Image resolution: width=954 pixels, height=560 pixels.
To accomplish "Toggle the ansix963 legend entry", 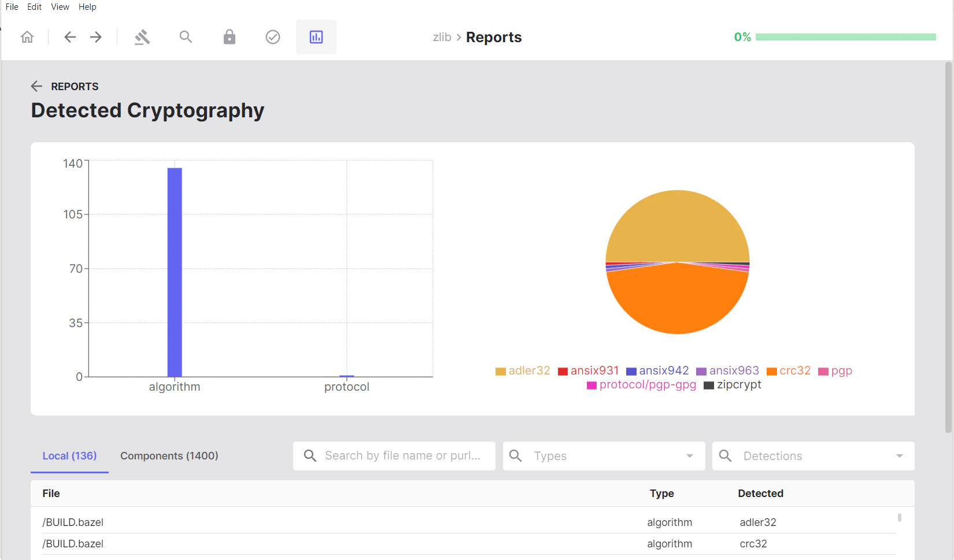I will tap(728, 371).
